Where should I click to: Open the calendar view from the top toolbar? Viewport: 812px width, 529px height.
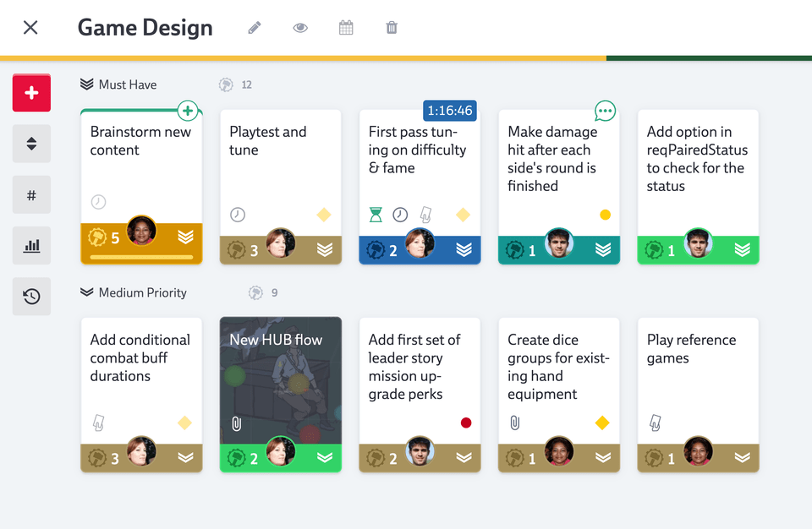coord(346,27)
